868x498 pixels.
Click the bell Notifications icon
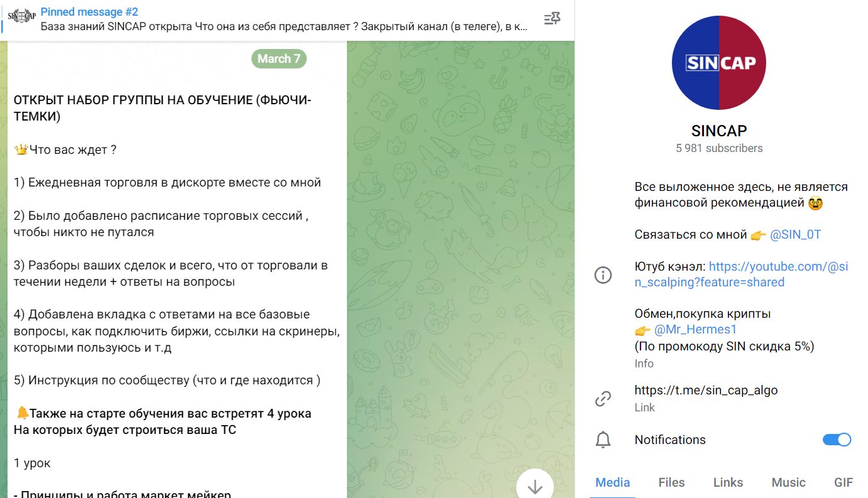tap(603, 440)
